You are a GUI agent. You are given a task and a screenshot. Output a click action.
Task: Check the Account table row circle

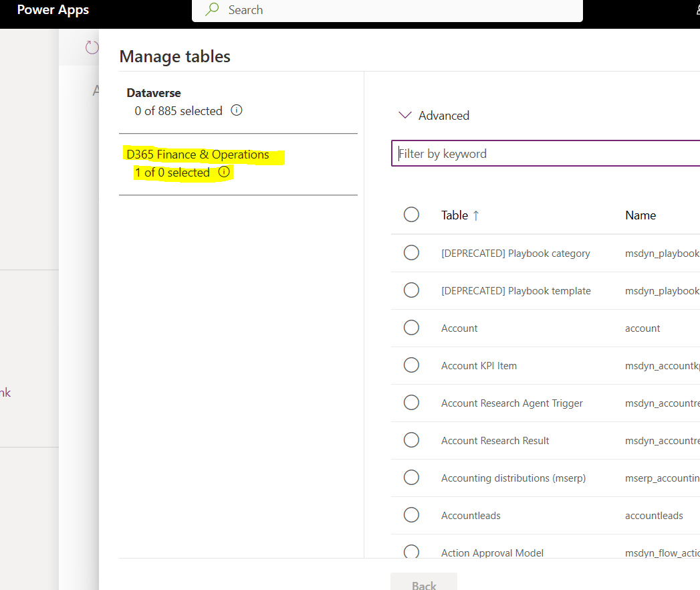[x=411, y=328]
